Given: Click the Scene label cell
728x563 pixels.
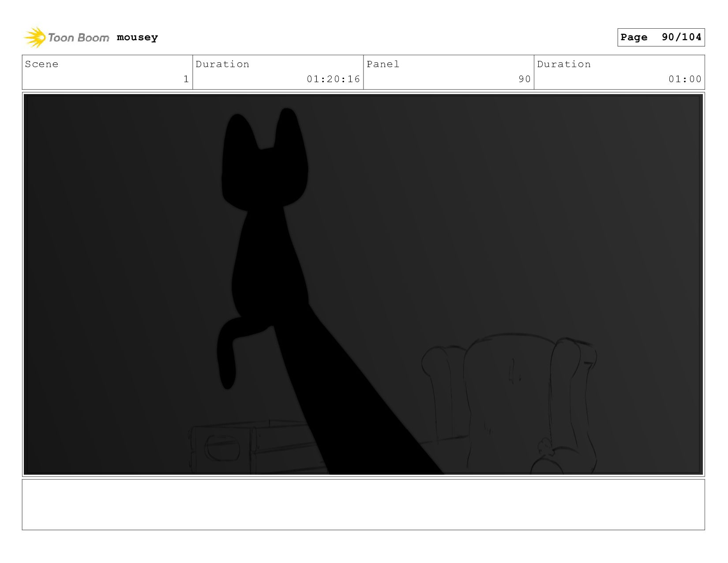Looking at the screenshot, I should [107, 72].
